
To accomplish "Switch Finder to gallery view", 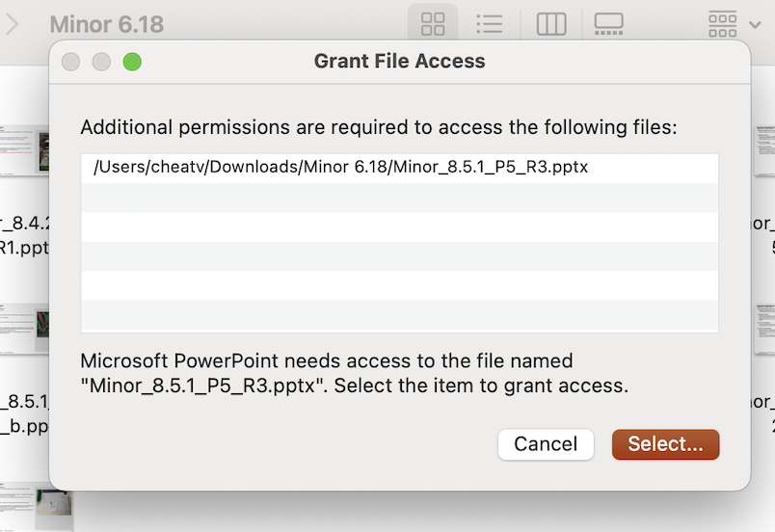I will 608,24.
